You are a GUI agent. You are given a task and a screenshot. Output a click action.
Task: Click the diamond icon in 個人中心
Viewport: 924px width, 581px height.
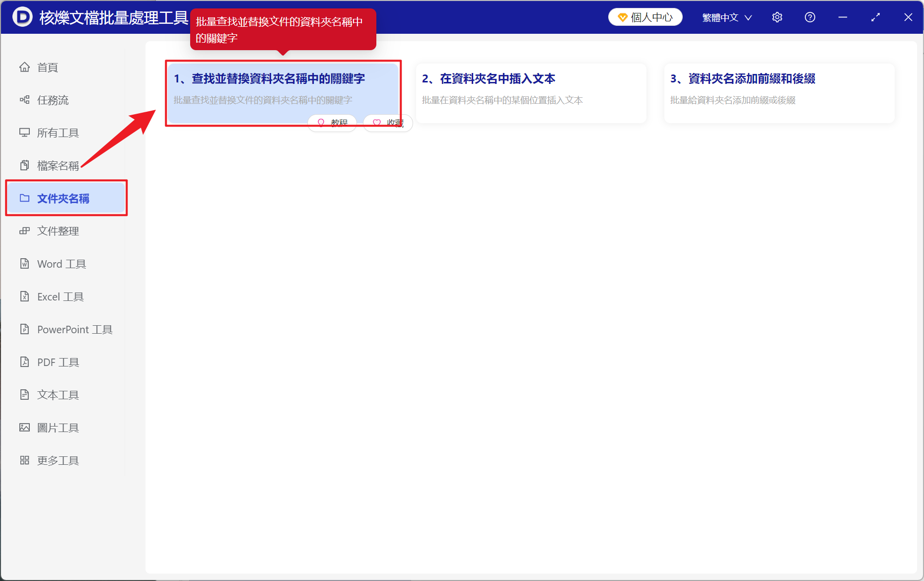point(622,18)
